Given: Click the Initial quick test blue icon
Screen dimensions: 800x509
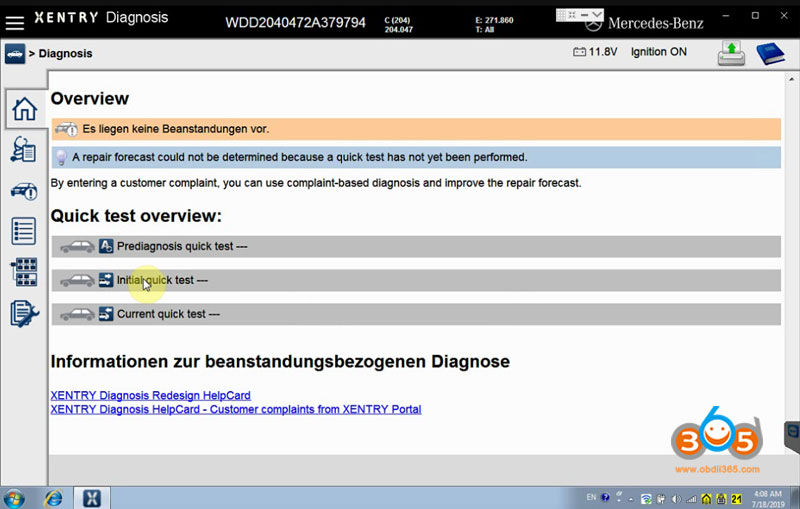Looking at the screenshot, I should pyautogui.click(x=106, y=280).
